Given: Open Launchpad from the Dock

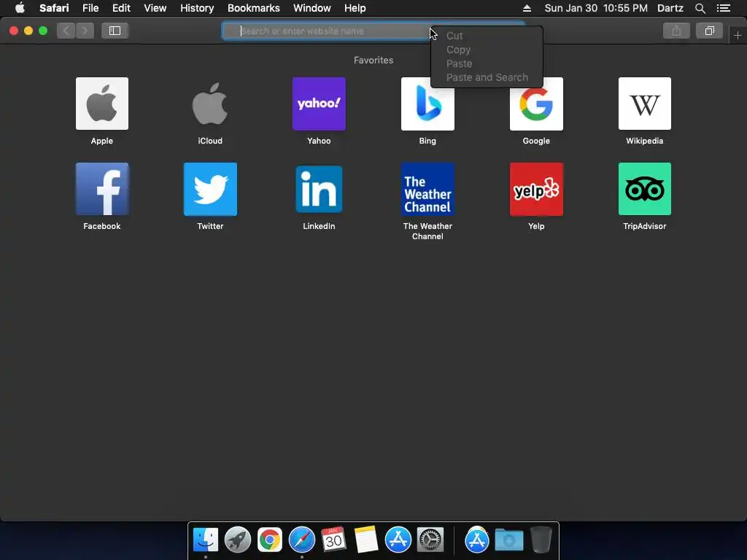Looking at the screenshot, I should click(x=237, y=540).
